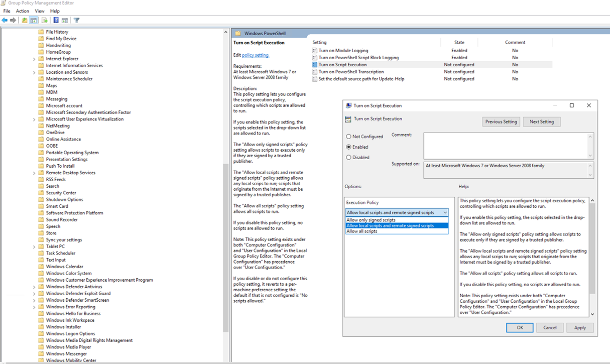
Task: Click the Export List toolbar icon
Action: coord(45,21)
